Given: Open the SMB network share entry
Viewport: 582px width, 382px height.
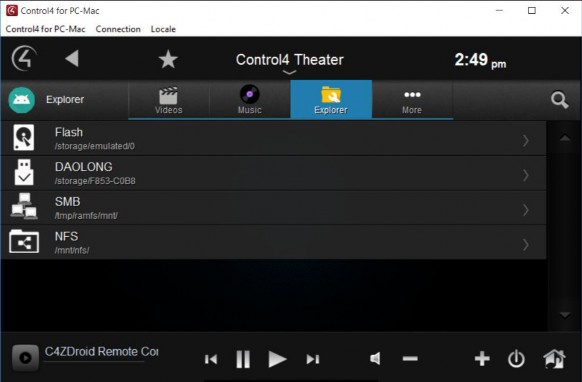Looking at the screenshot, I should click(274, 208).
